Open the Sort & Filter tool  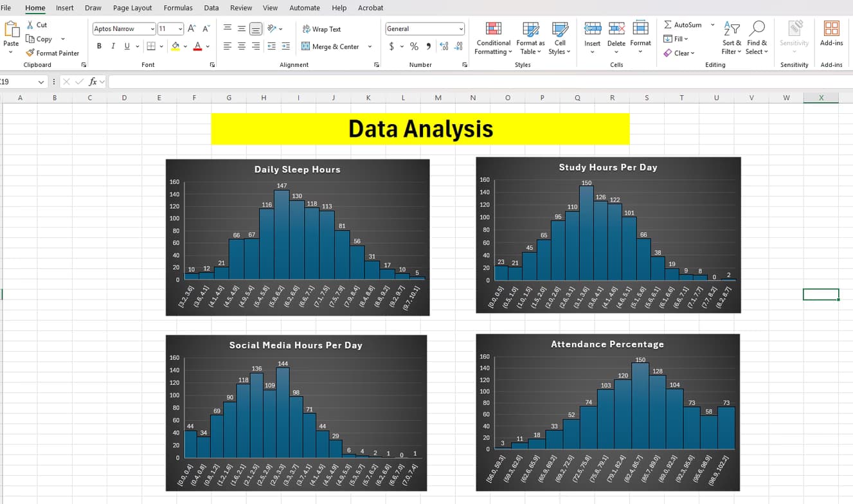(x=732, y=30)
